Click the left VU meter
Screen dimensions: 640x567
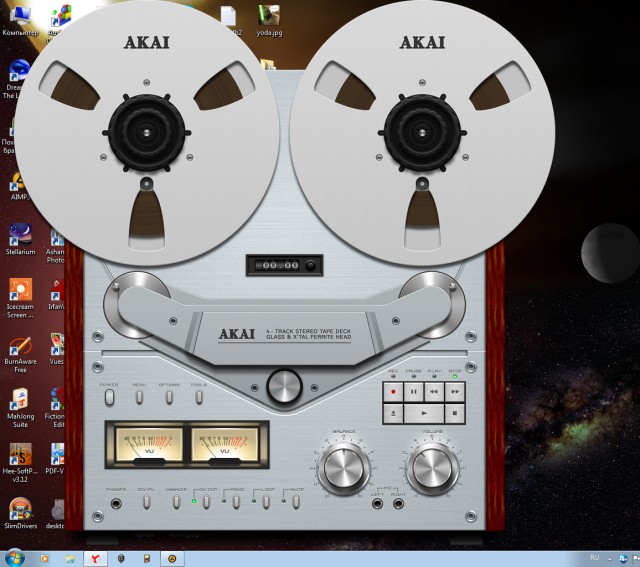[149, 445]
